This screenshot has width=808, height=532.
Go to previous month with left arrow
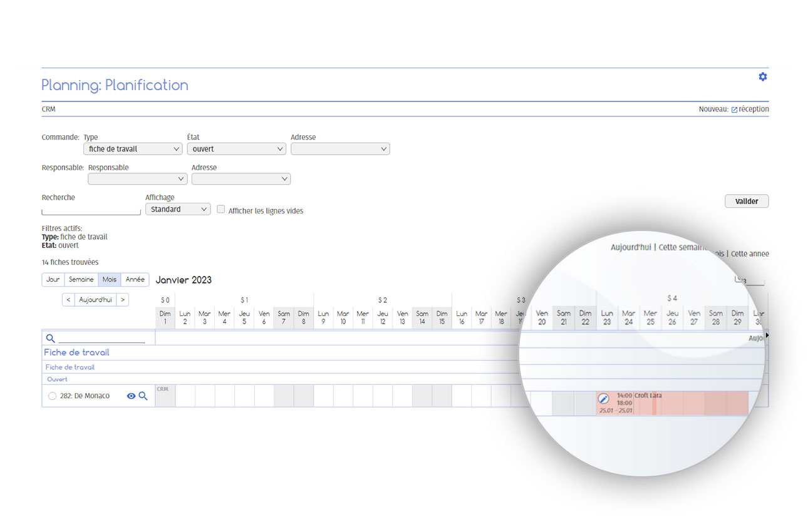[x=68, y=300]
